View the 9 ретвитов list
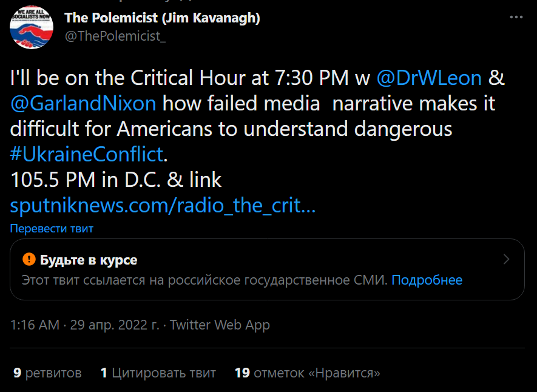 tap(47, 373)
